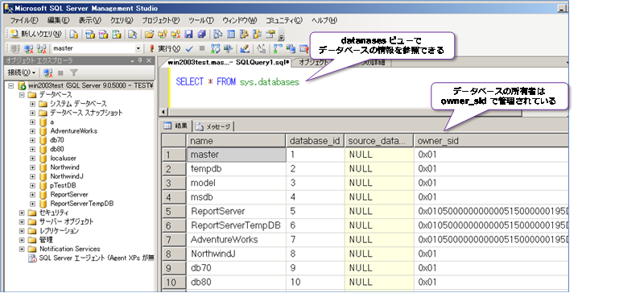Click the blue checkmark Parse icon

click(189, 48)
